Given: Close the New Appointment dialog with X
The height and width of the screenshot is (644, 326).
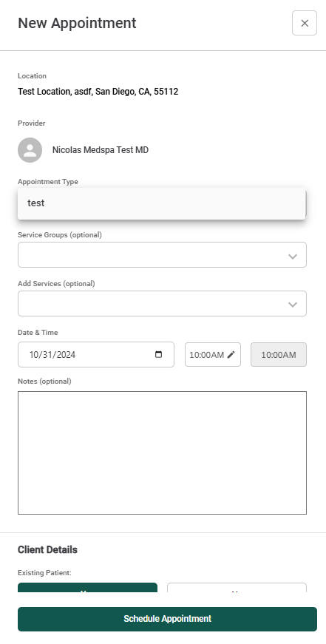Looking at the screenshot, I should [x=305, y=24].
